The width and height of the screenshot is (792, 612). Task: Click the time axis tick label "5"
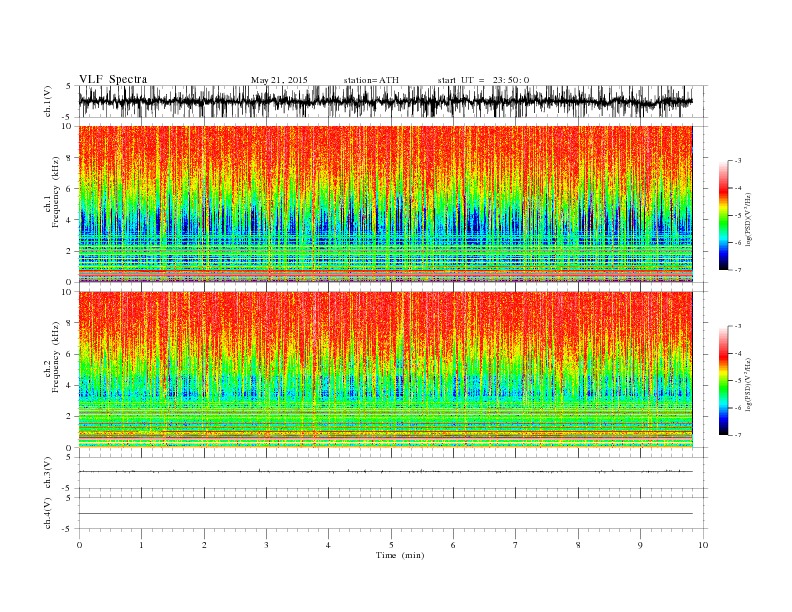point(391,545)
